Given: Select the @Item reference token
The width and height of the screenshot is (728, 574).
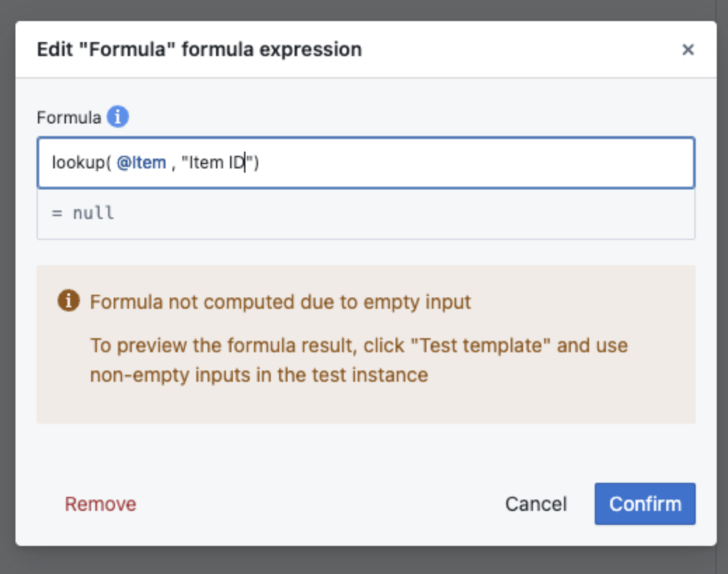Looking at the screenshot, I should click(141, 163).
